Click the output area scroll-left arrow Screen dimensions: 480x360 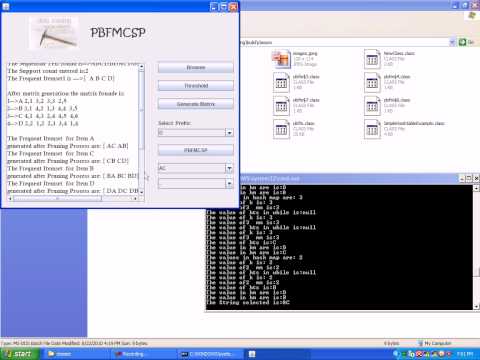point(10,199)
